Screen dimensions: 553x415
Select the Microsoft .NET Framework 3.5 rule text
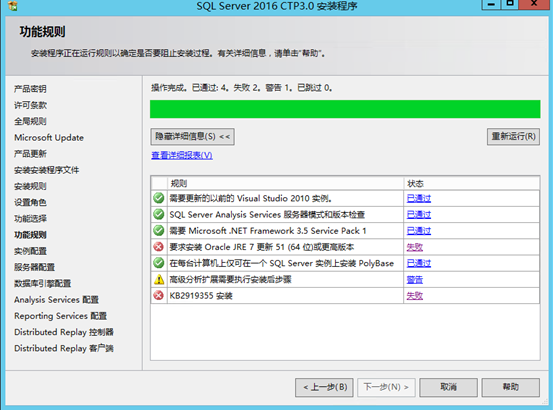pyautogui.click(x=268, y=231)
